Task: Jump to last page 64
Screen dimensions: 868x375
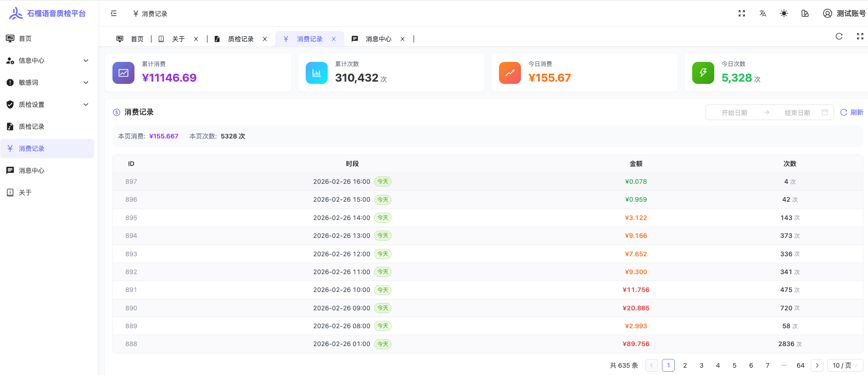Action: pos(800,365)
